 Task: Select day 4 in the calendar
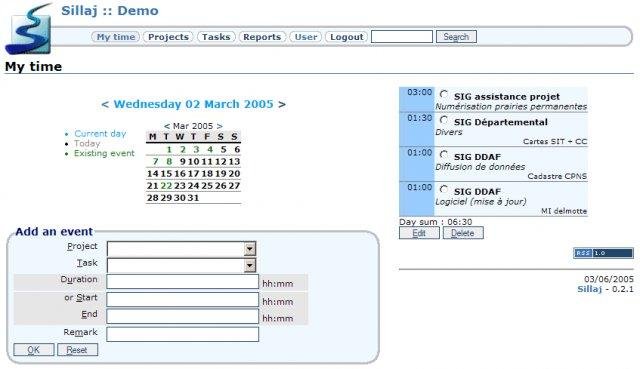(210, 149)
